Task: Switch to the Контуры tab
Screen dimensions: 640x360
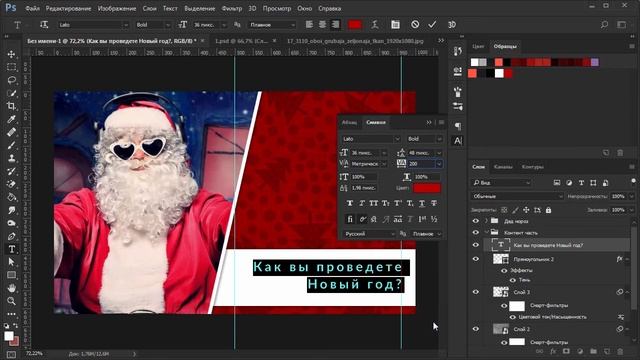Action: click(533, 167)
